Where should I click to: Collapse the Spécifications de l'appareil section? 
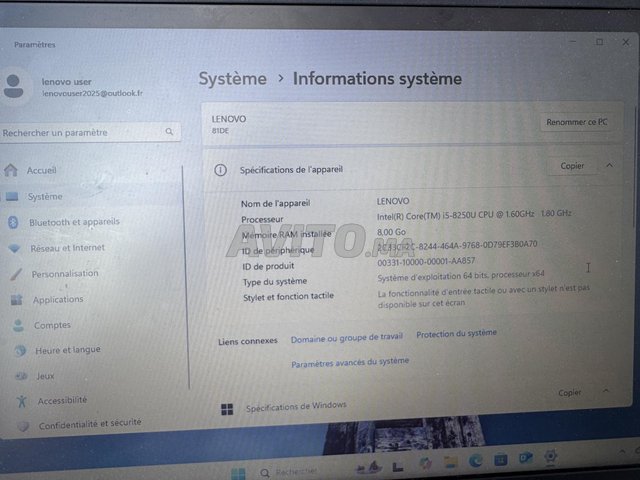point(610,166)
